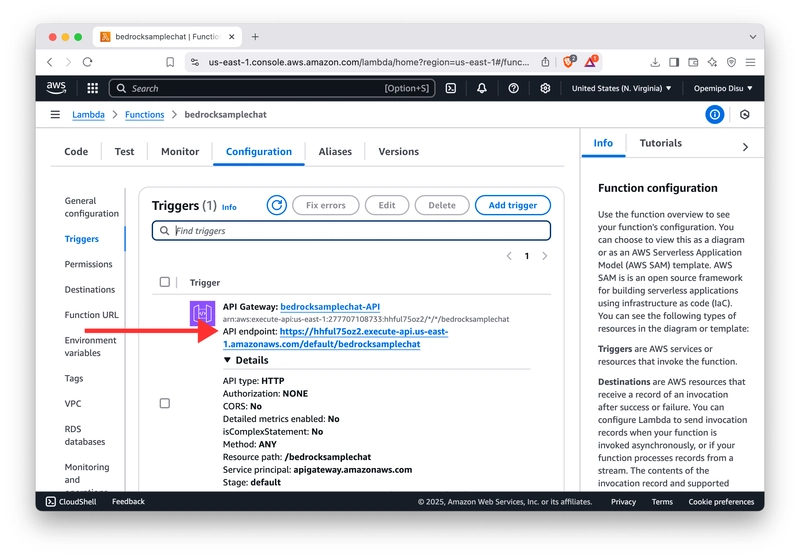Open the bedrocksamplechat-API link
This screenshot has width=800, height=558.
pos(330,306)
